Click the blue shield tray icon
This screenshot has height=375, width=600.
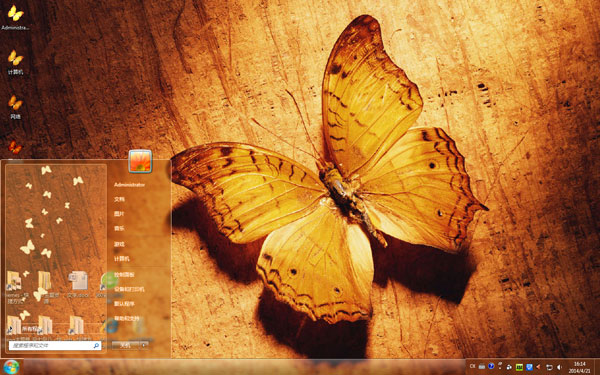[x=530, y=367]
